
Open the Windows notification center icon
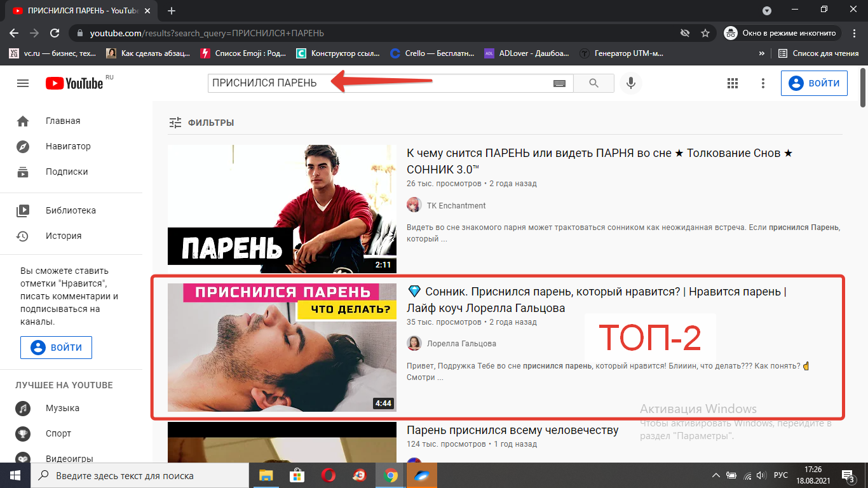tap(848, 475)
